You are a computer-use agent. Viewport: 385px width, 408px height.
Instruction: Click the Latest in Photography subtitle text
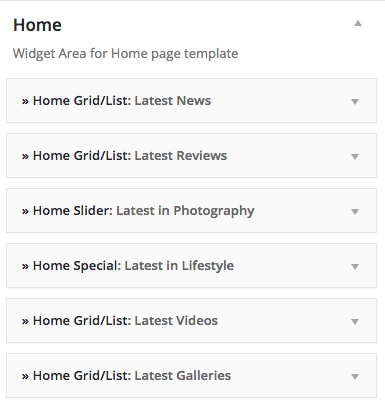point(185,211)
